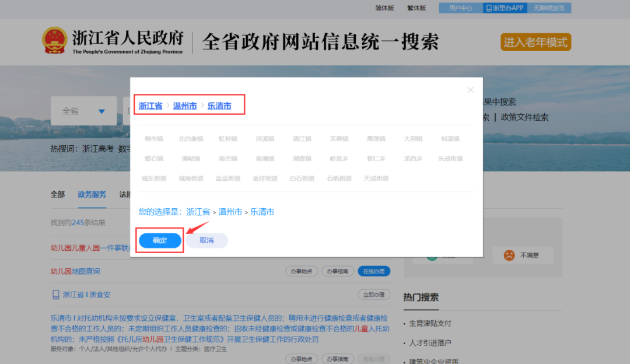The height and width of the screenshot is (364, 630).
Task: Switch to 繁体版 traditional Chinese
Action: pos(416,8)
